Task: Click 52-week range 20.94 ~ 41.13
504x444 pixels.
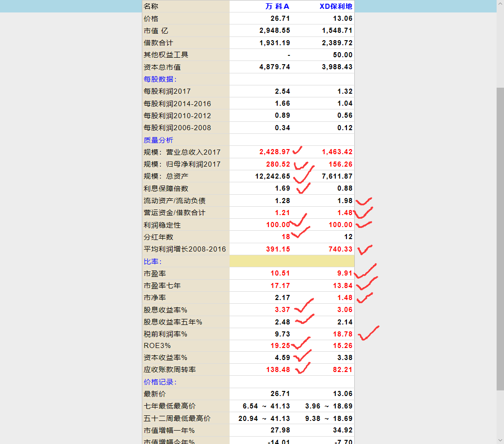Action: pyautogui.click(x=264, y=419)
